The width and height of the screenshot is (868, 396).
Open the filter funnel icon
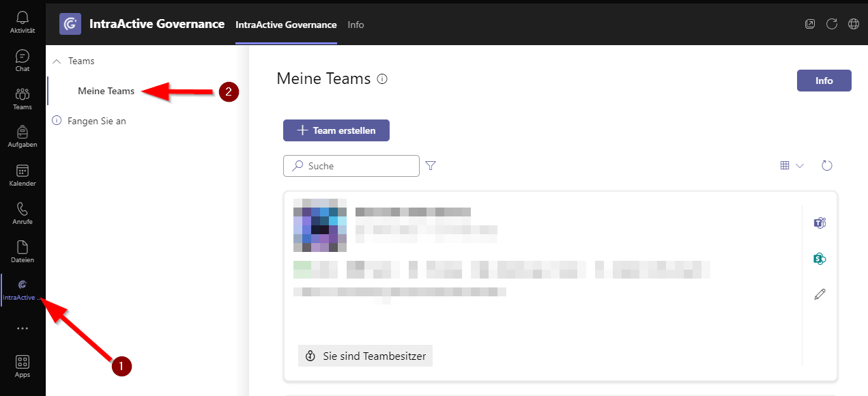[x=431, y=165]
